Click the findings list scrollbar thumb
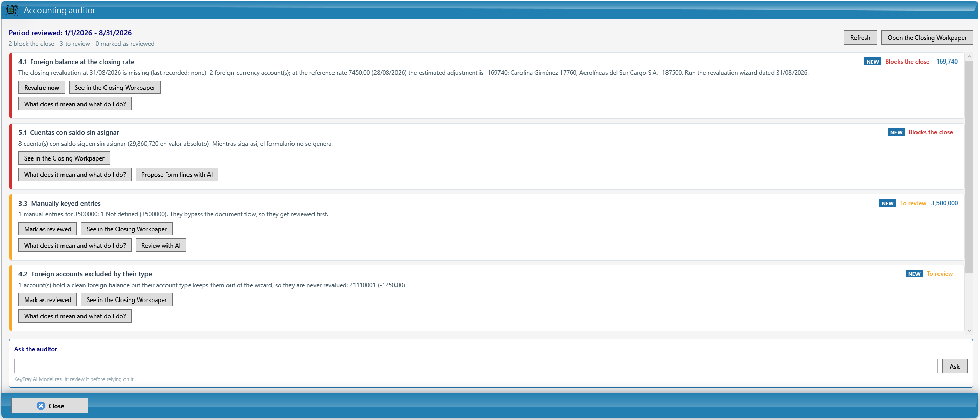Image resolution: width=980 pixels, height=420 pixels. point(969,167)
